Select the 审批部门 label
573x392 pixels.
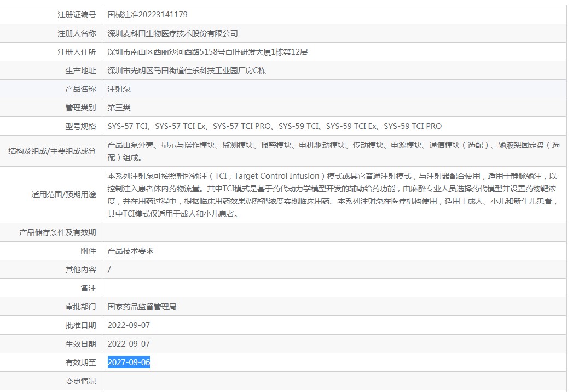[x=81, y=307]
